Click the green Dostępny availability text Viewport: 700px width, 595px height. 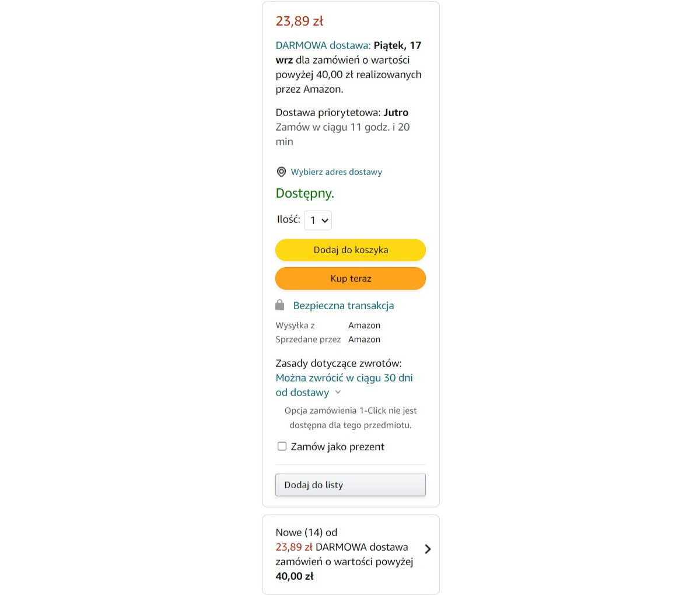point(305,194)
